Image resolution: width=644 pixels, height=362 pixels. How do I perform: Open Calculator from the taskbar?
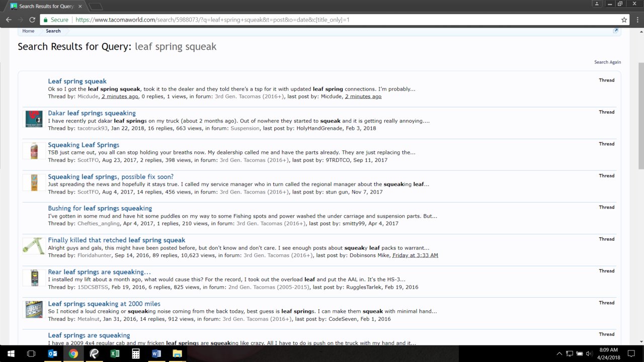pyautogui.click(x=135, y=353)
